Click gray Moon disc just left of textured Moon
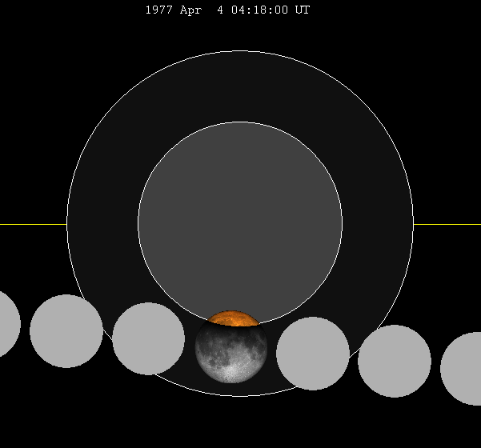The width and height of the screenshot is (481, 448). tap(148, 338)
